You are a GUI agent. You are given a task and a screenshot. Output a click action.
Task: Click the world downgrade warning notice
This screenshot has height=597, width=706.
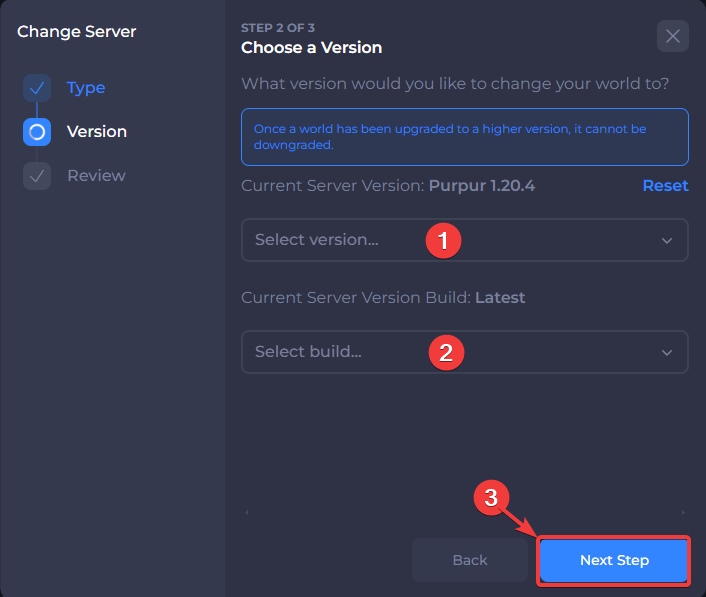point(465,137)
